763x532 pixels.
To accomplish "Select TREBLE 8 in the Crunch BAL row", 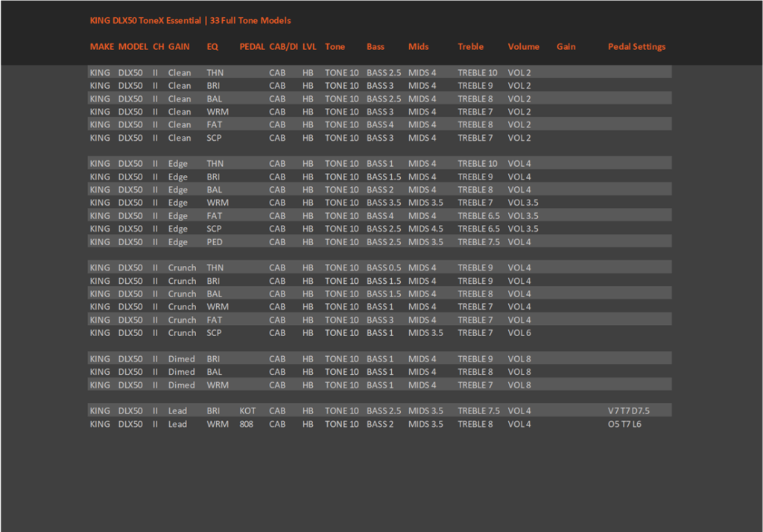I will click(475, 294).
